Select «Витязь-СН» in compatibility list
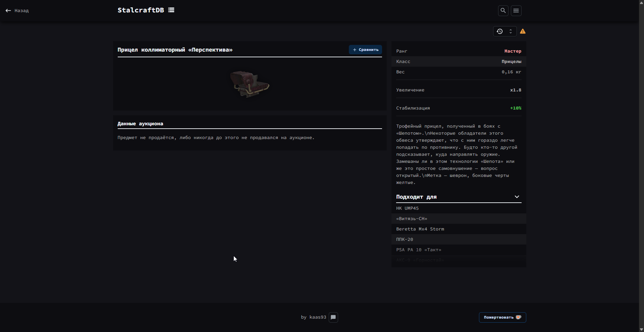Screen dimensions: 644x332 (x=412, y=219)
